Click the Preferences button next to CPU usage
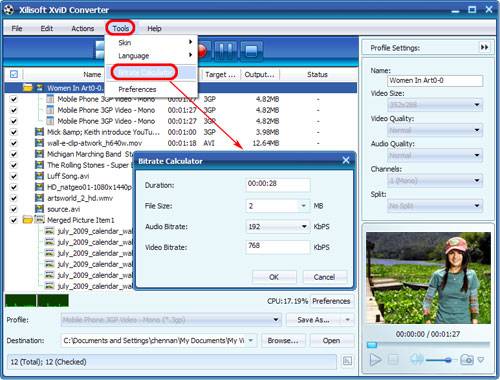This screenshot has height=380, width=500. (x=331, y=301)
